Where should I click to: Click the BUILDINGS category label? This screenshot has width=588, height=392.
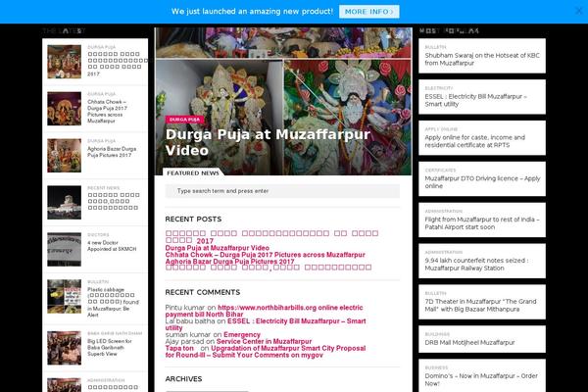click(437, 334)
